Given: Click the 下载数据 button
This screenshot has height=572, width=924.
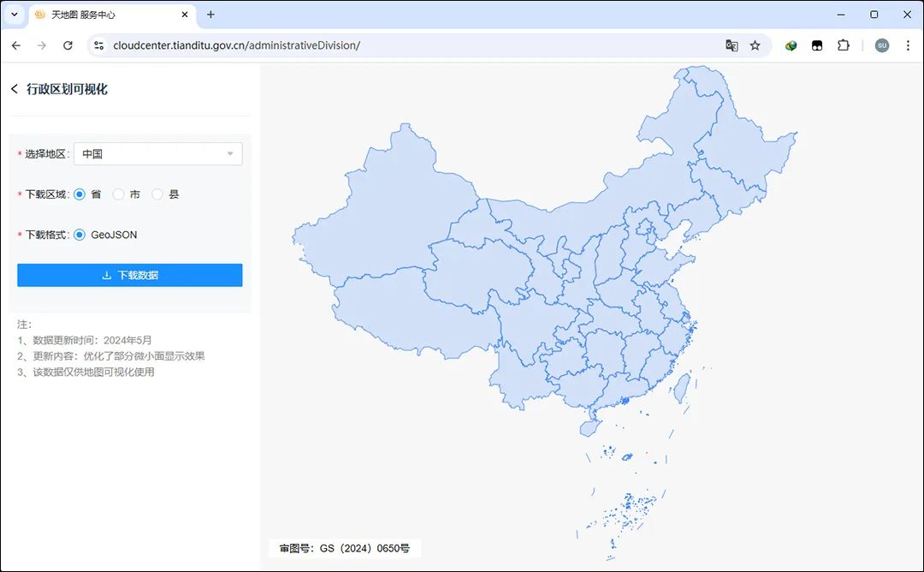Looking at the screenshot, I should [130, 275].
